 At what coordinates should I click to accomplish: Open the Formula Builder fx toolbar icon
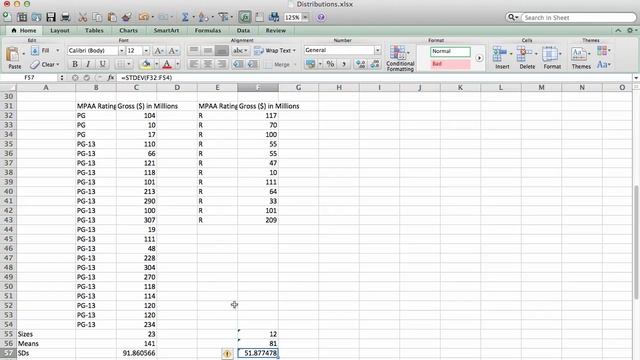pyautogui.click(x=244, y=17)
